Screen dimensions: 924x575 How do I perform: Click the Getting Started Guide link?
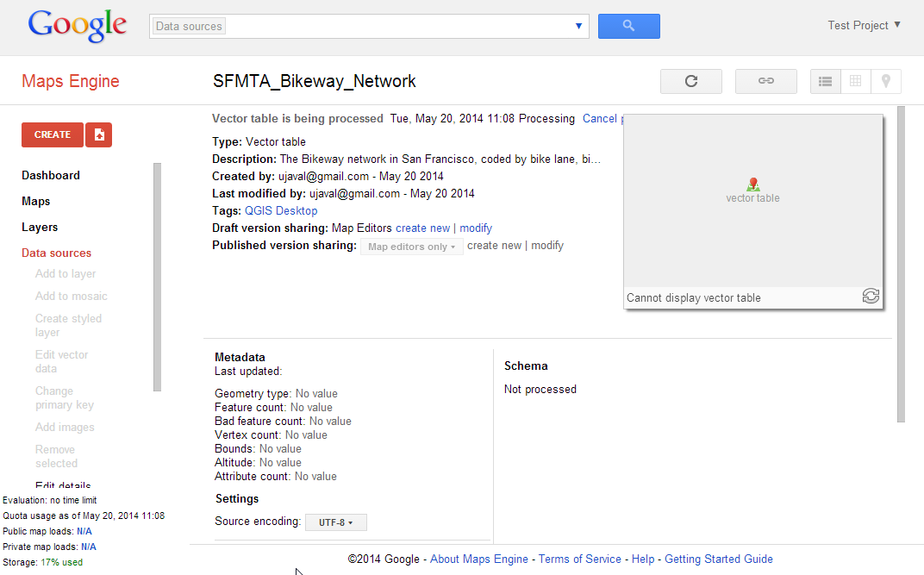(x=718, y=559)
